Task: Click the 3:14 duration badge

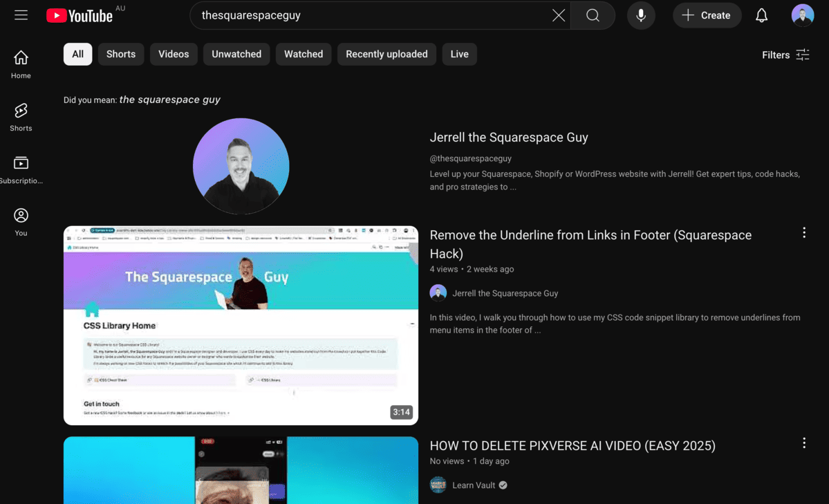Action: [x=401, y=412]
